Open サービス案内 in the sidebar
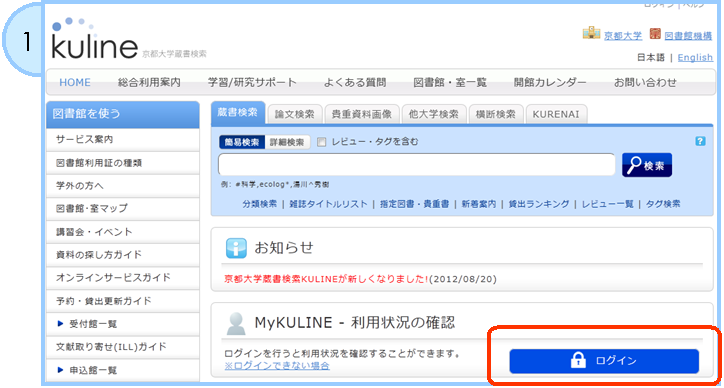This screenshot has height=388, width=724. pos(123,139)
